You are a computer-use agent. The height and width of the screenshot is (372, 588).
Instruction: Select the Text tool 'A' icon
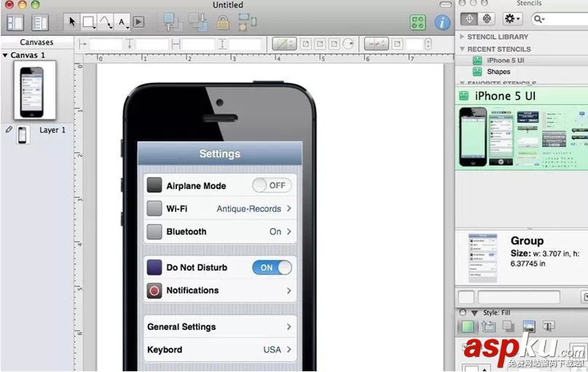[122, 22]
